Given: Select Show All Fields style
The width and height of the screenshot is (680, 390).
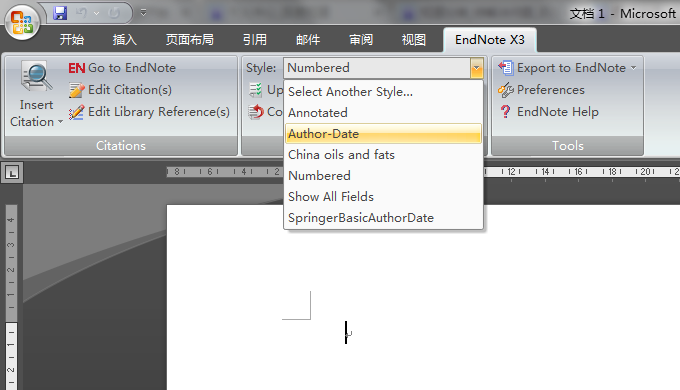Looking at the screenshot, I should (x=383, y=197).
